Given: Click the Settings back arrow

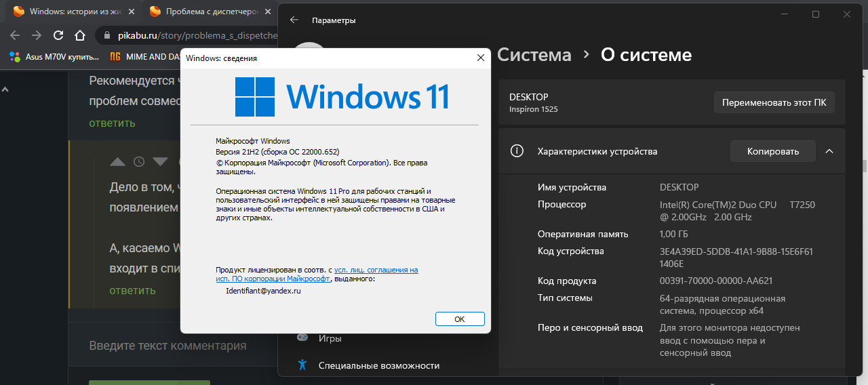Looking at the screenshot, I should pos(294,20).
